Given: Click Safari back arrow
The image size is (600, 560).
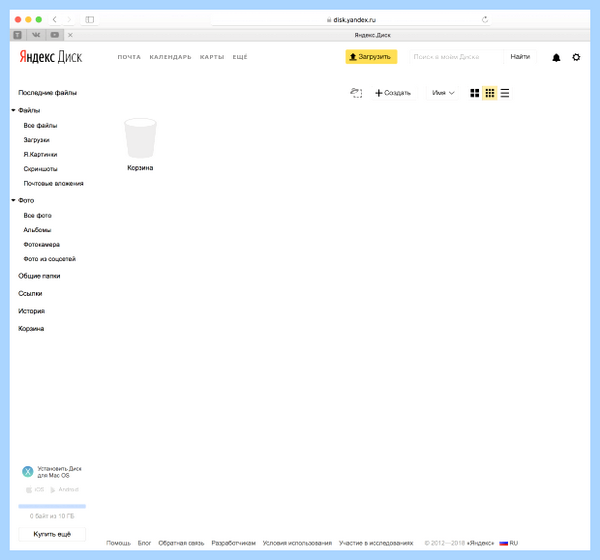Looking at the screenshot, I should tap(55, 20).
